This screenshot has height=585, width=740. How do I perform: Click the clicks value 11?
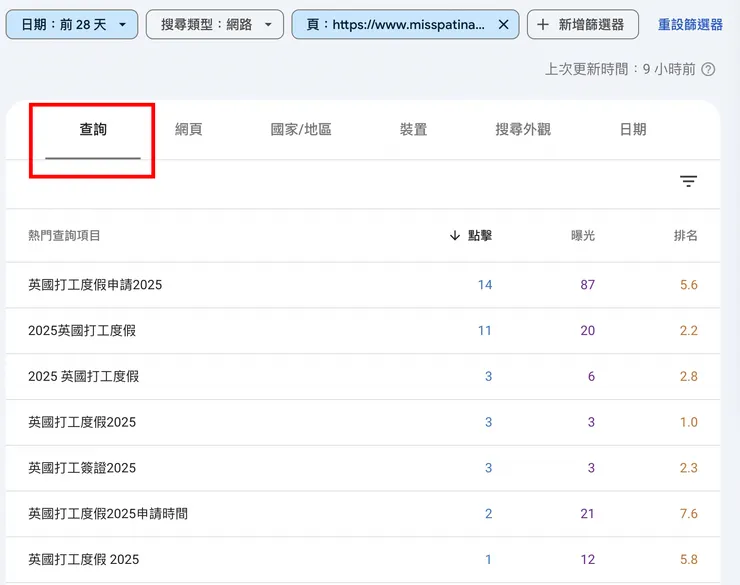pos(485,331)
